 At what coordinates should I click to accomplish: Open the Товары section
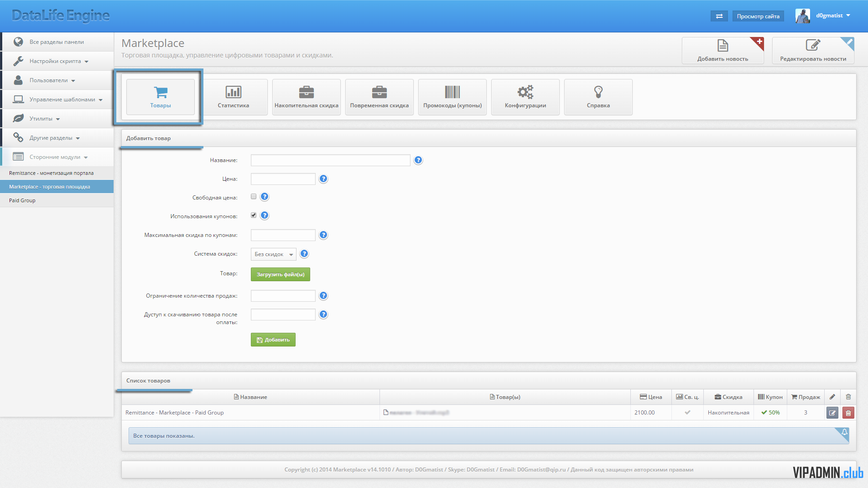(161, 97)
